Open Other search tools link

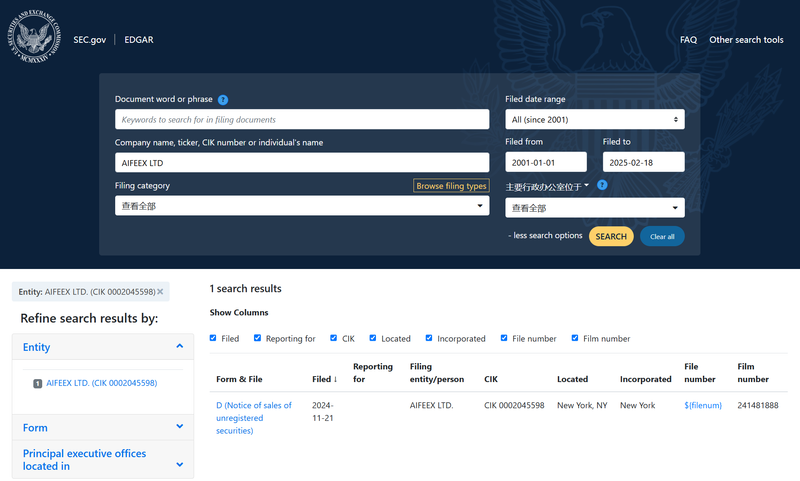click(746, 40)
